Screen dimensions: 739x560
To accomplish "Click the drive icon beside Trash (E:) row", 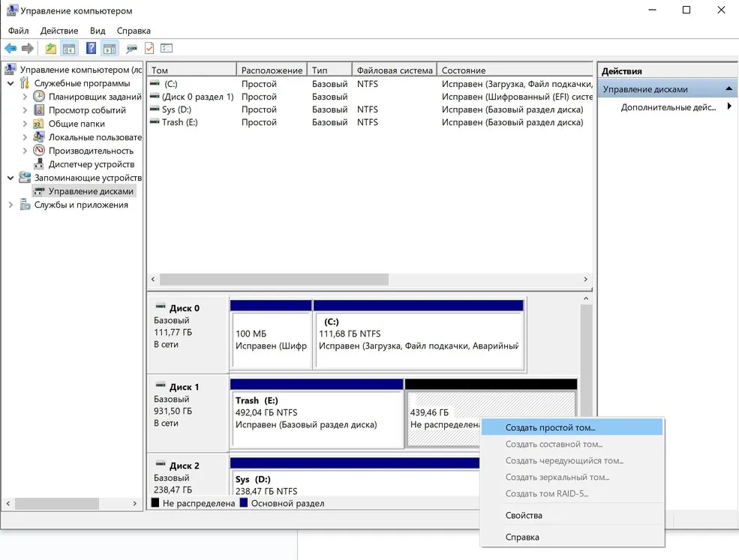I will (155, 121).
